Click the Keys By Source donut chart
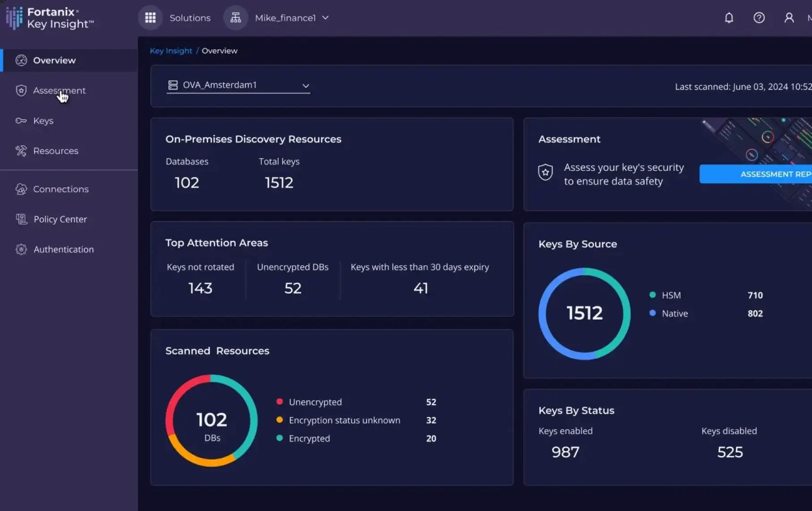The height and width of the screenshot is (511, 812). 584,314
